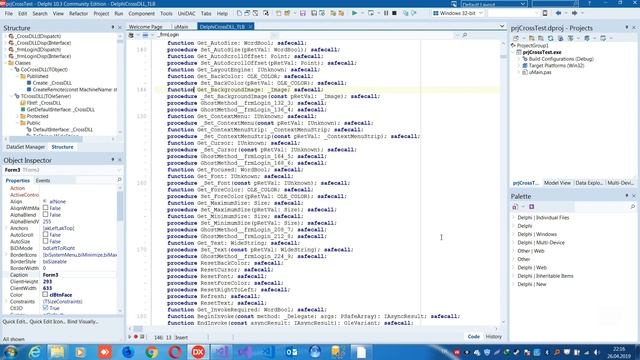
Task: Open the DataSet Manager tab
Action: 25,147
